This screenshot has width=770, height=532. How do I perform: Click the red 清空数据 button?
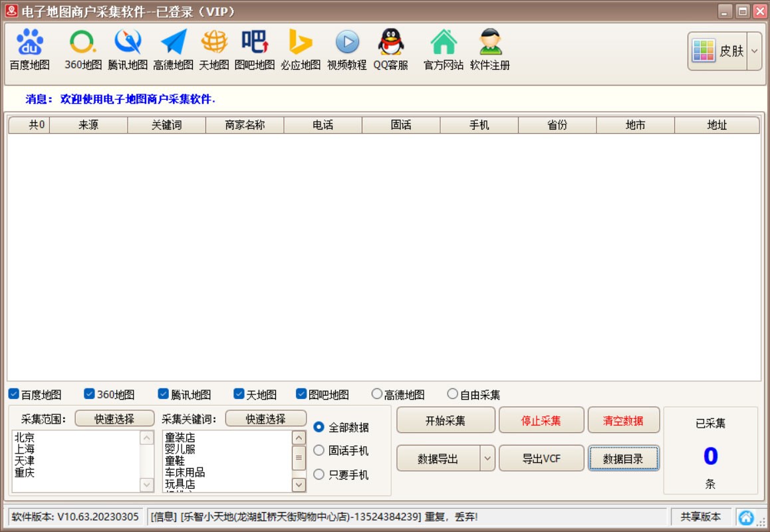coord(623,420)
